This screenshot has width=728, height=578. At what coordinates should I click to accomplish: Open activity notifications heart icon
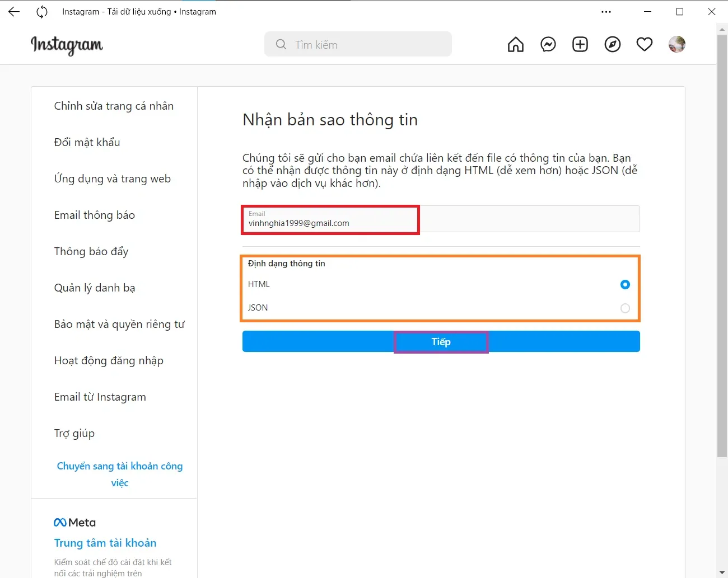[x=645, y=45]
